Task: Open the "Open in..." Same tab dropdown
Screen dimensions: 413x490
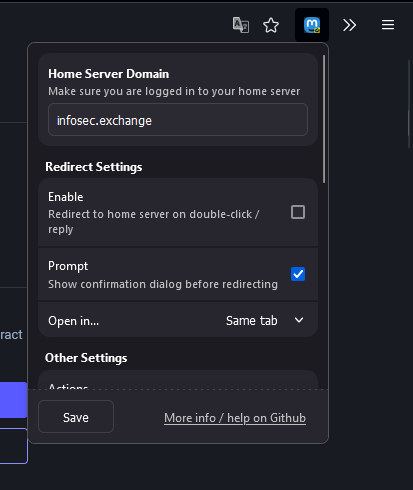Action: [x=265, y=320]
